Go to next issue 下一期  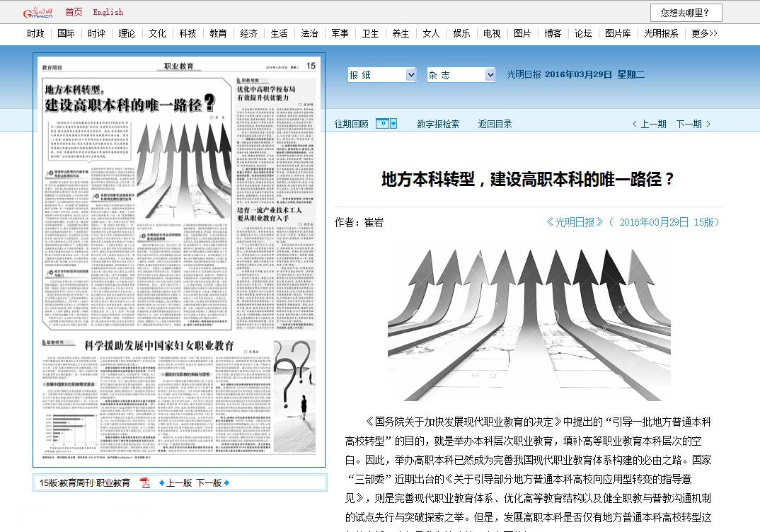tap(693, 124)
